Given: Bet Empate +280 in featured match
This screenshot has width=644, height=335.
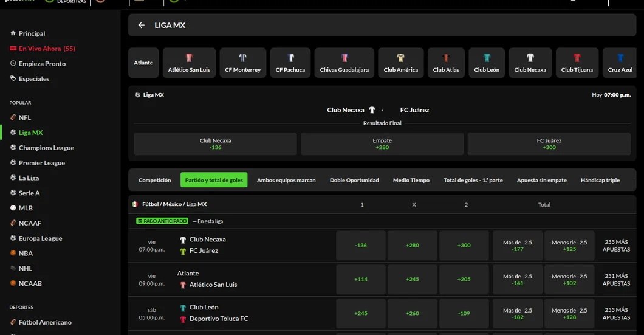Looking at the screenshot, I should point(382,144).
